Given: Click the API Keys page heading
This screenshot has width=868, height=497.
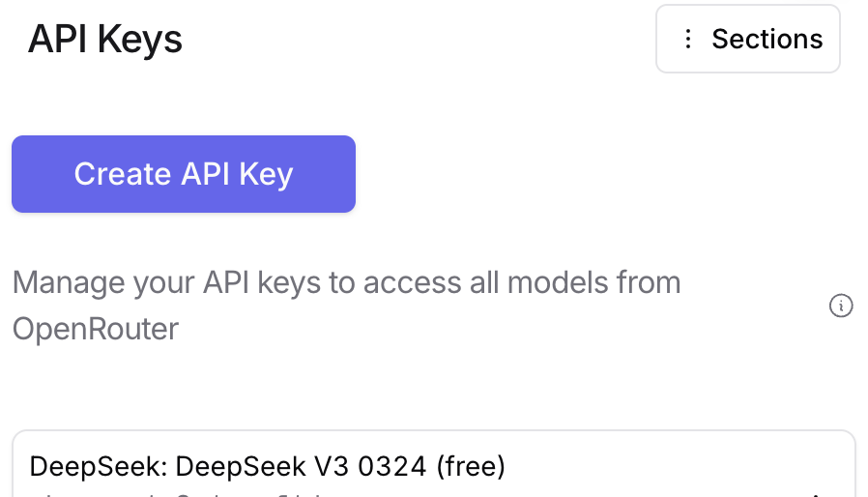Looking at the screenshot, I should (x=105, y=39).
